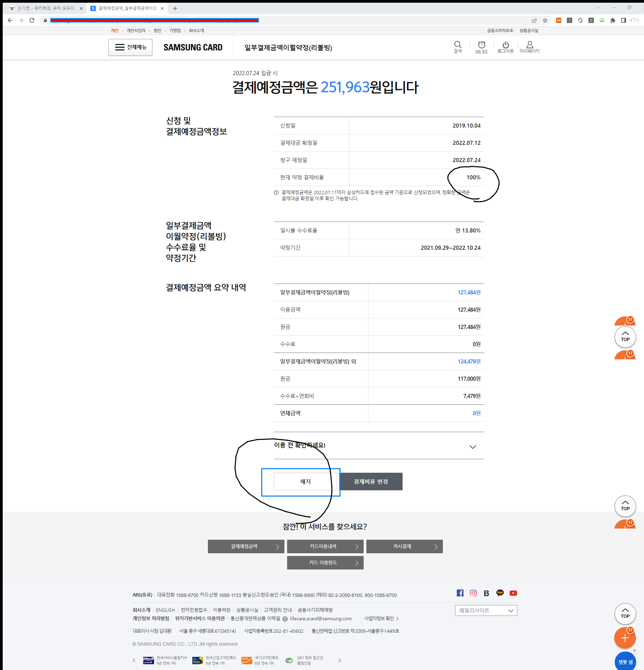Click the browser forward arrow
The width and height of the screenshot is (644, 670).
[21, 20]
